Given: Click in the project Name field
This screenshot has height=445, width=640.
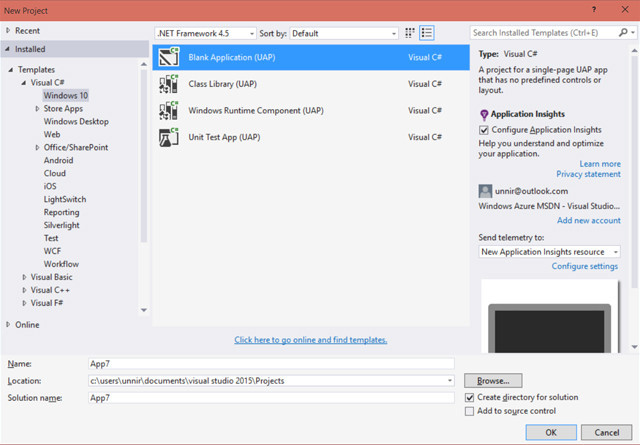Looking at the screenshot, I should click(x=271, y=364).
